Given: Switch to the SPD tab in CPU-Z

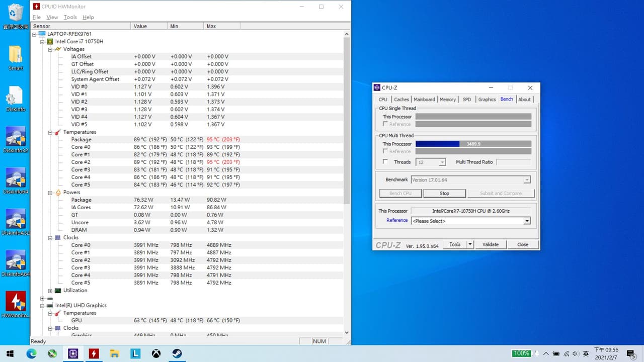Looking at the screenshot, I should point(467,100).
